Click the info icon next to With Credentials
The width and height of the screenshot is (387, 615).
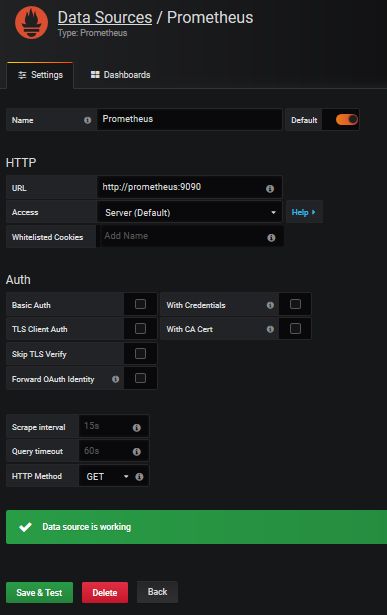coord(270,305)
